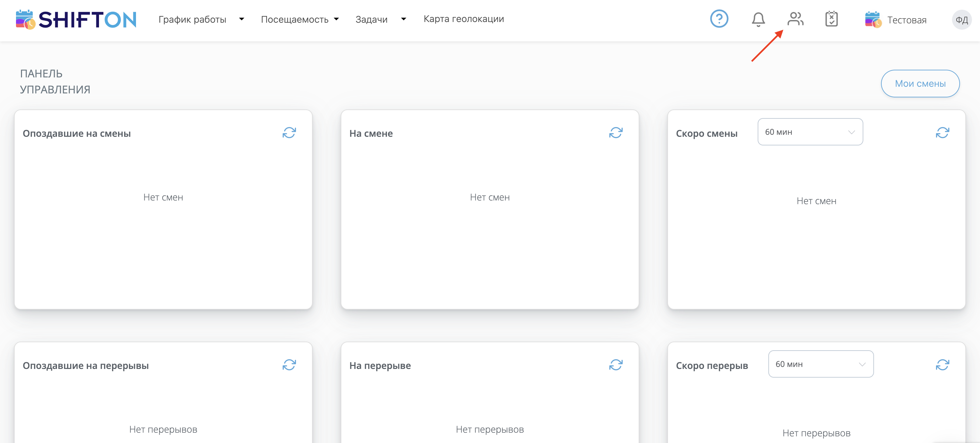The height and width of the screenshot is (443, 980).
Task: Click Нет смен in Скоро смены card
Action: (x=816, y=201)
